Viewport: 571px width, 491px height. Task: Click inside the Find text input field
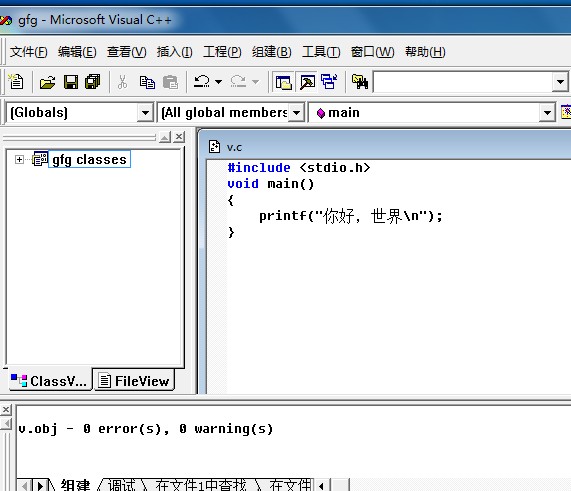coord(462,82)
